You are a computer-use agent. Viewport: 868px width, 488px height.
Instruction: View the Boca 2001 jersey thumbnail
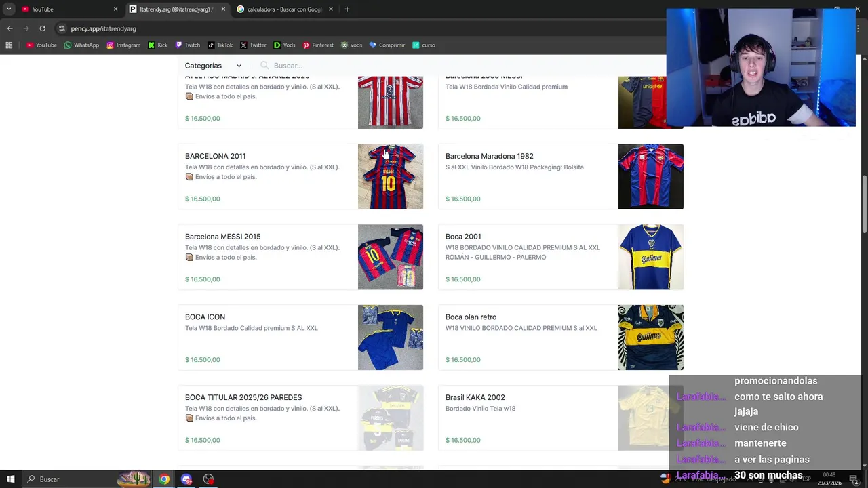point(651,257)
